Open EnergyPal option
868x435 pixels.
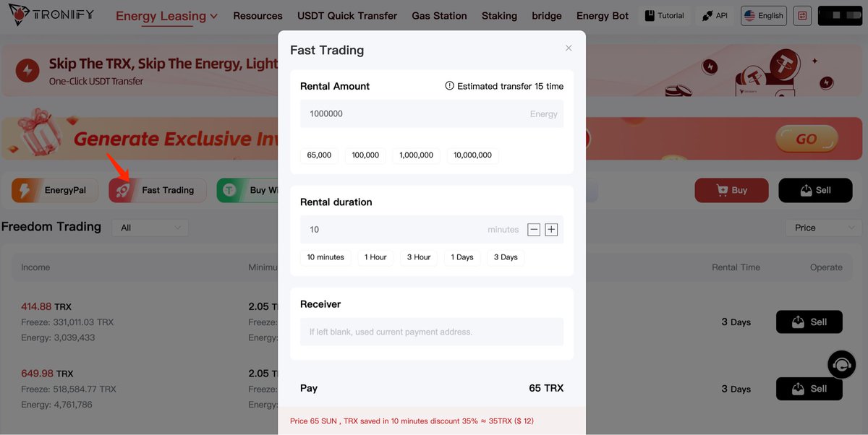tap(55, 190)
